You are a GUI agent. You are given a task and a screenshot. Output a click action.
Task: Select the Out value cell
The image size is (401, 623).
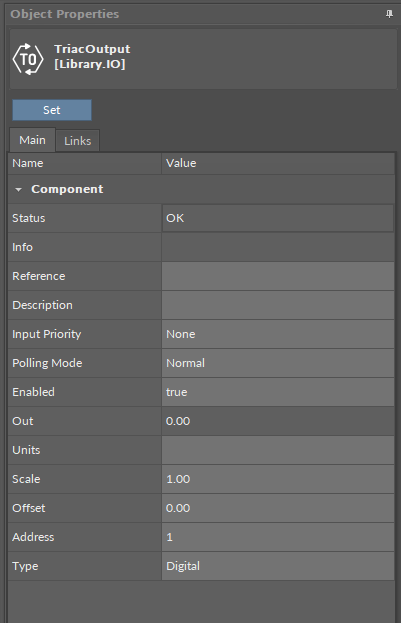278,421
